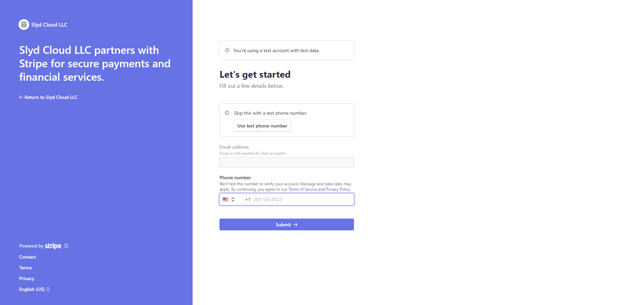Image resolution: width=644 pixels, height=305 pixels.
Task: Open the country code selector in the phone field
Action: 229,199
